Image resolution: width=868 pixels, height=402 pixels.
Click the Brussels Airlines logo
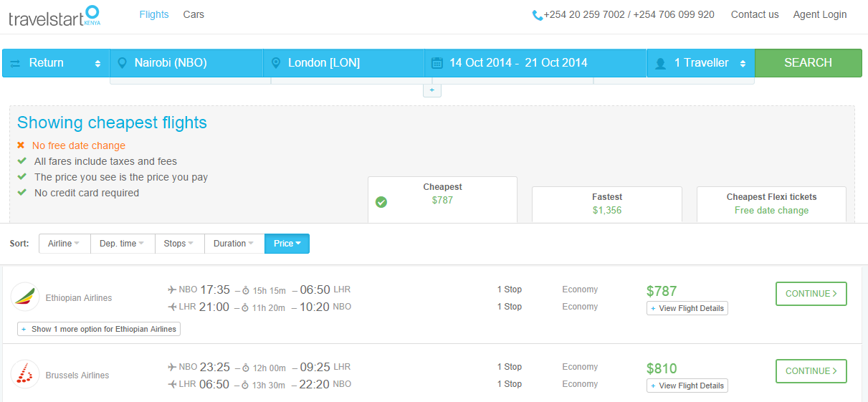coord(25,374)
